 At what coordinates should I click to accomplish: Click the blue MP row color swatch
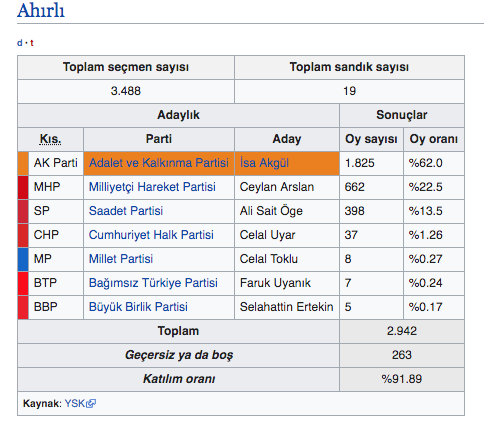click(23, 259)
